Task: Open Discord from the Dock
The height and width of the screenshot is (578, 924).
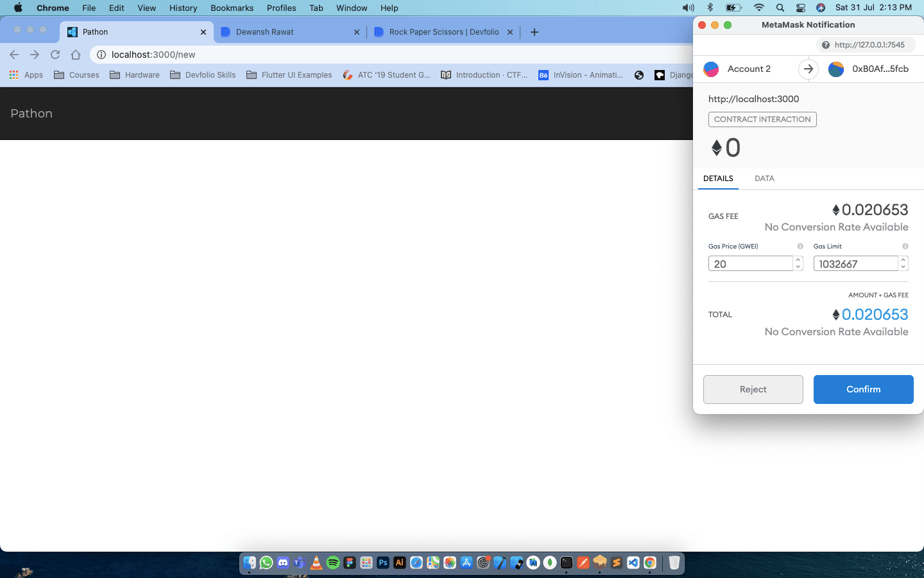Action: 283,563
